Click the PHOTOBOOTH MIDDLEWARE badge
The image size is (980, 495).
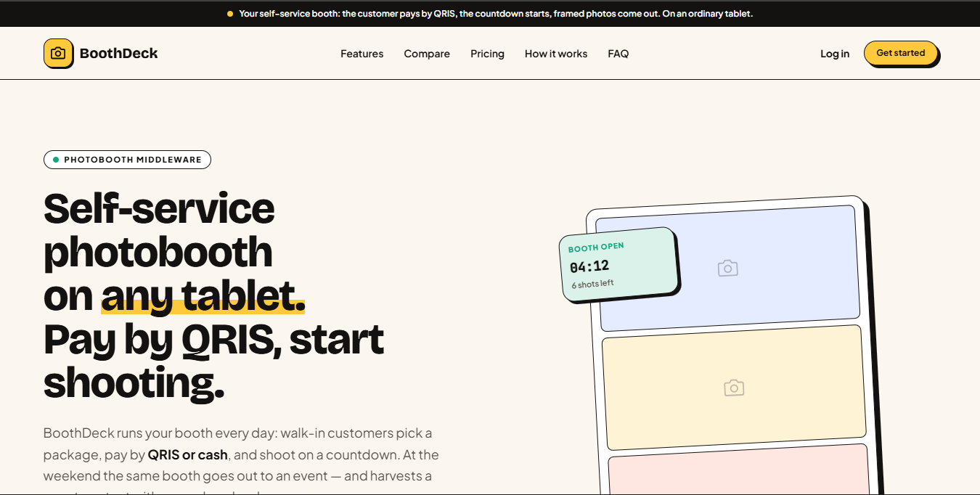(x=127, y=160)
